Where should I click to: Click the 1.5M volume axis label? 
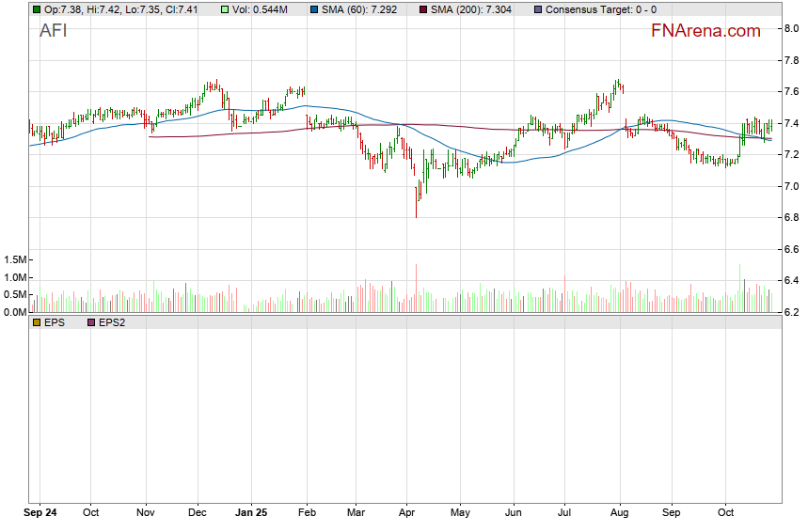17,259
